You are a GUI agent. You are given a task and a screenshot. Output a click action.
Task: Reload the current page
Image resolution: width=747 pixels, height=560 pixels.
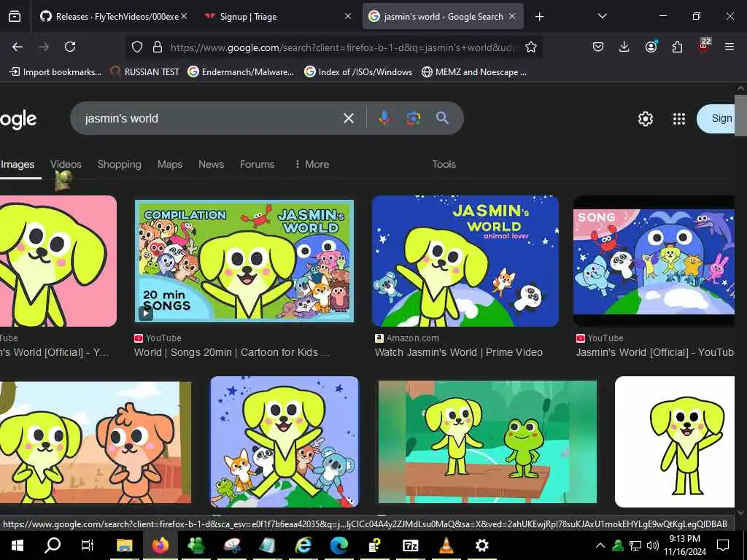pyautogui.click(x=70, y=47)
